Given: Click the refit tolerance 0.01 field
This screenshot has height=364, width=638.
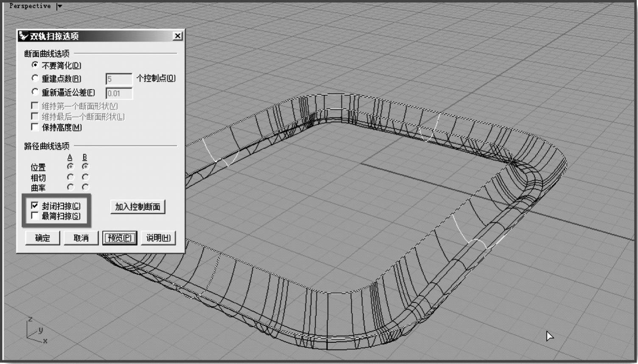Looking at the screenshot, I should pos(119,93).
